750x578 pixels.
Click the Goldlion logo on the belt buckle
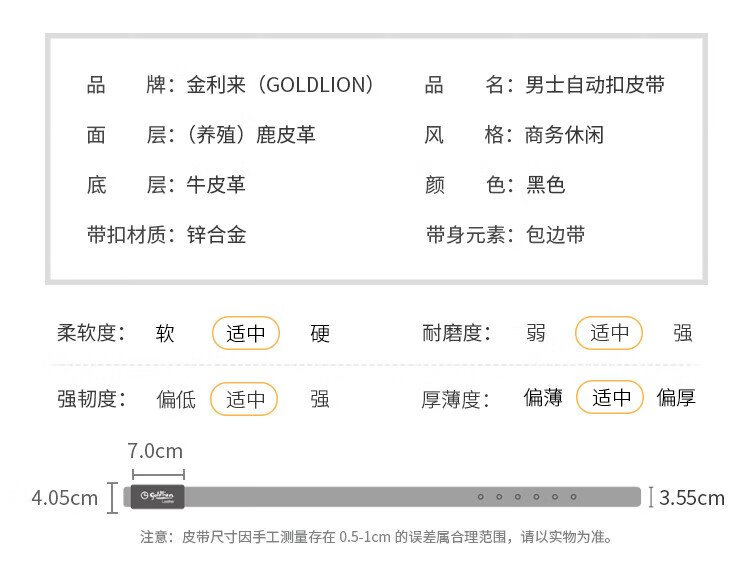pyautogui.click(x=158, y=496)
